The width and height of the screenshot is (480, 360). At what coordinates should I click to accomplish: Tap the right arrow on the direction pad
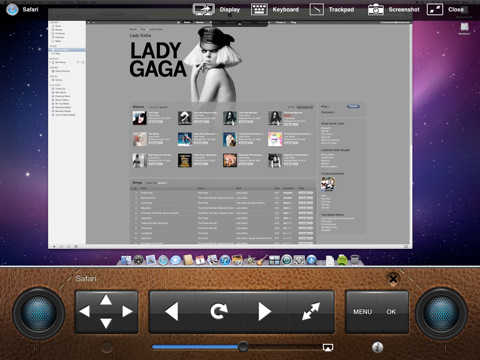pos(127,312)
